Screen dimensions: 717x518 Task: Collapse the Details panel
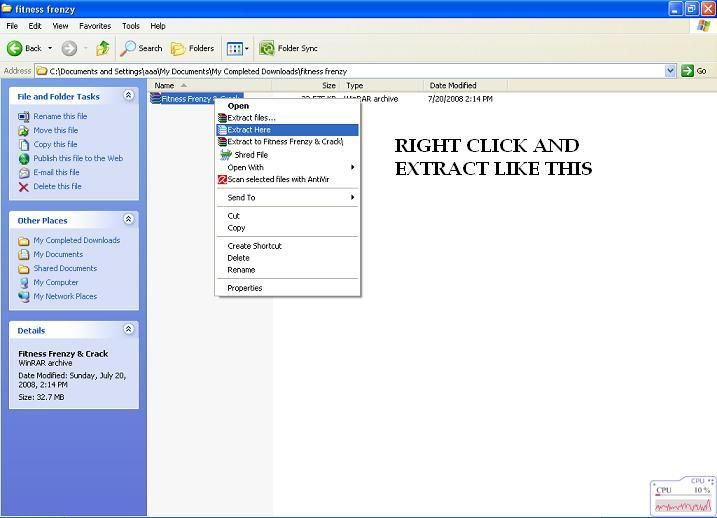click(128, 329)
